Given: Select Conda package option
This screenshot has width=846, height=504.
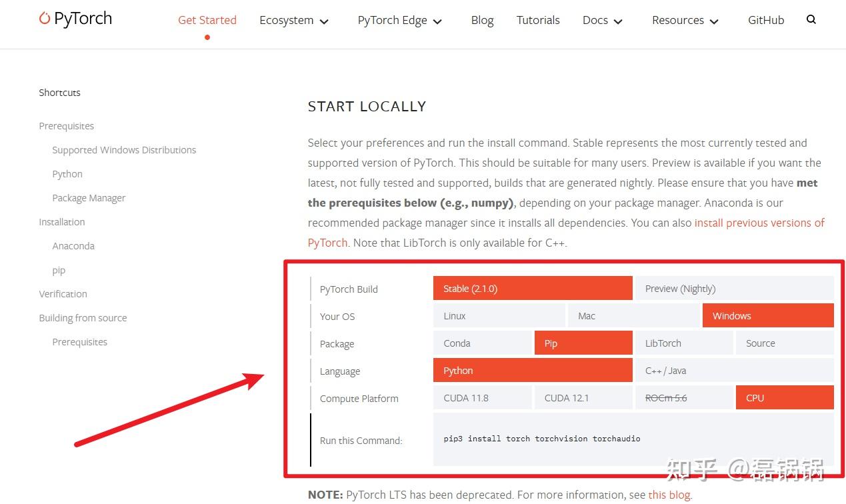Looking at the screenshot, I should click(482, 343).
